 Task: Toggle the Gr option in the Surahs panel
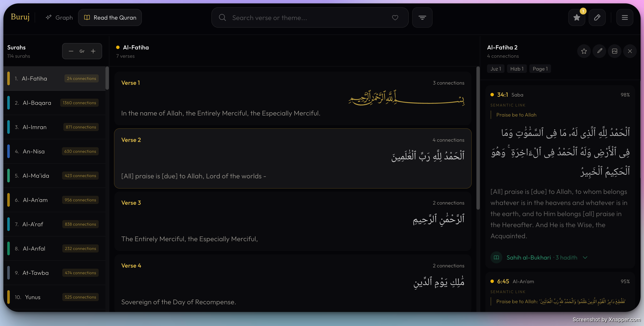(x=82, y=51)
